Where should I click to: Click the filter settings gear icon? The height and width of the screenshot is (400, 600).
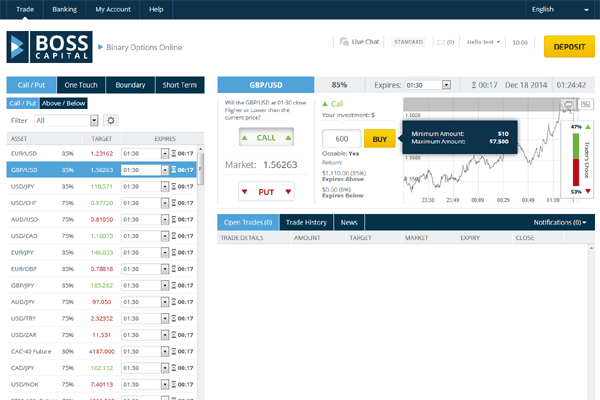coord(112,120)
